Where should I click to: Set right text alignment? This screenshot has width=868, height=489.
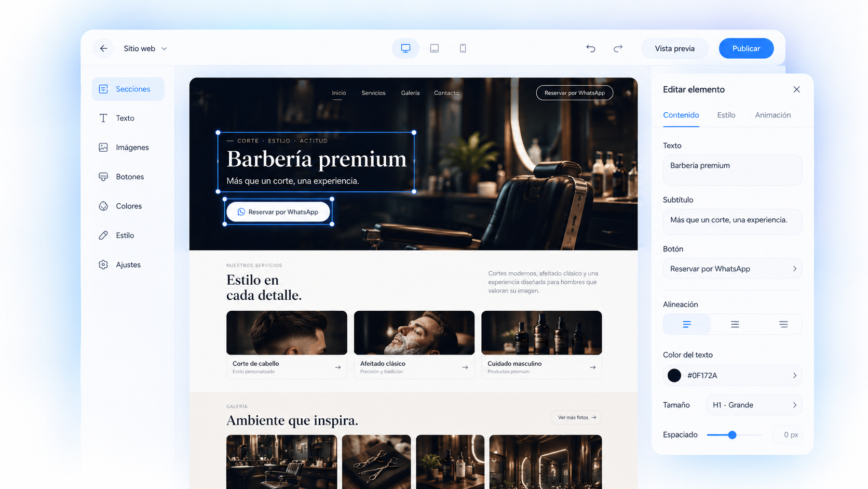tap(783, 324)
